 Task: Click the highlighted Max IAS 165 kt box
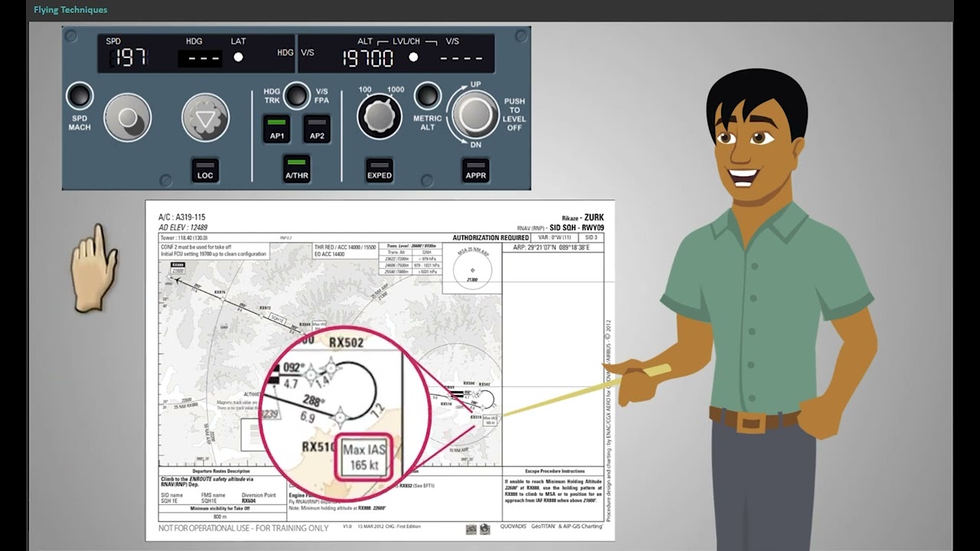364,458
